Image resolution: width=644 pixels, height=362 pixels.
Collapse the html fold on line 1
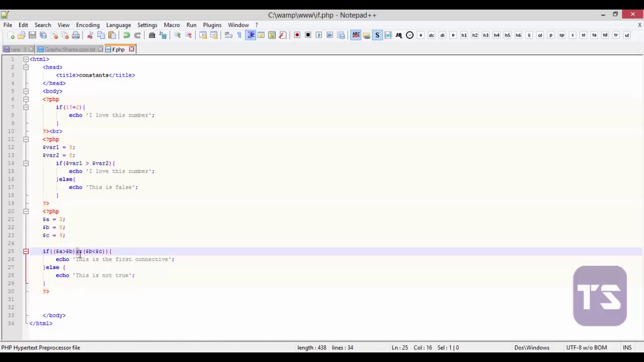click(26, 59)
